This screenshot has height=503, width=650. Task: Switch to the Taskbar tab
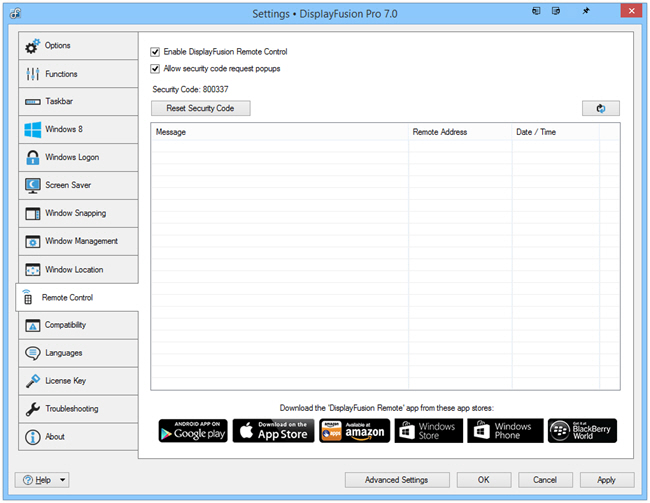(78, 102)
